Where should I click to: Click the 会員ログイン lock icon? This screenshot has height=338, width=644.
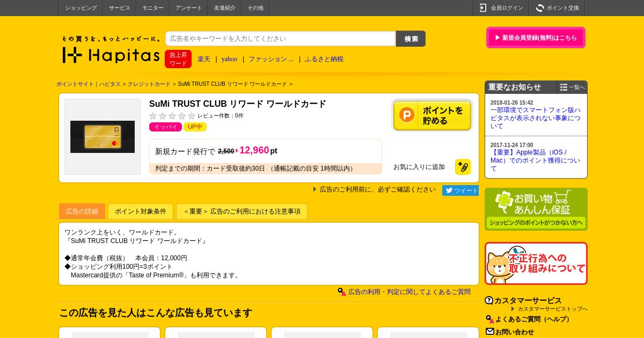click(482, 8)
